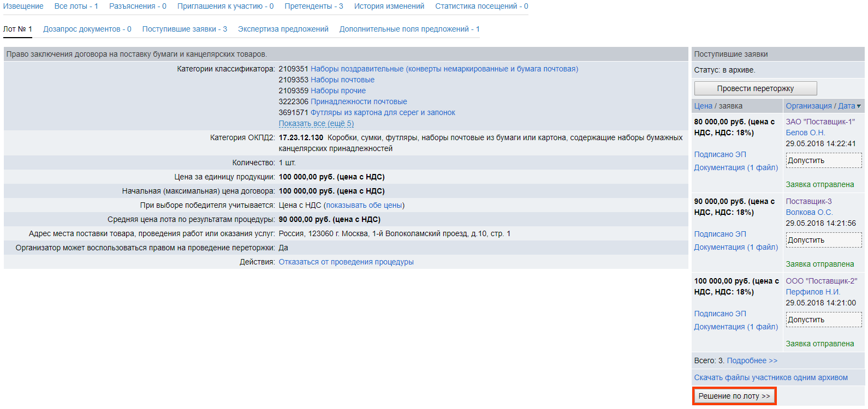Open История изменений tab
The image size is (868, 409).
389,6
